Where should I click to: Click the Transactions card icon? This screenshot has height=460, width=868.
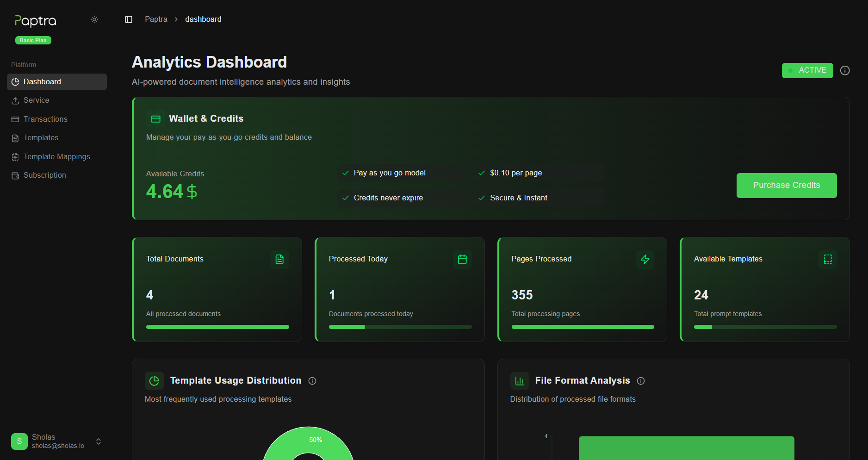(x=15, y=119)
